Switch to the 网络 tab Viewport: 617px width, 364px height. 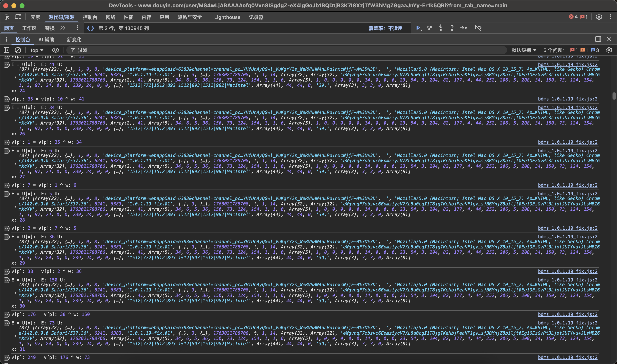pos(111,17)
